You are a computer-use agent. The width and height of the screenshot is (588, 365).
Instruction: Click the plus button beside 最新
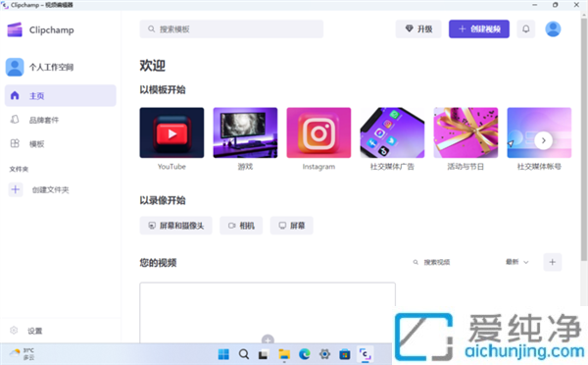(x=553, y=262)
